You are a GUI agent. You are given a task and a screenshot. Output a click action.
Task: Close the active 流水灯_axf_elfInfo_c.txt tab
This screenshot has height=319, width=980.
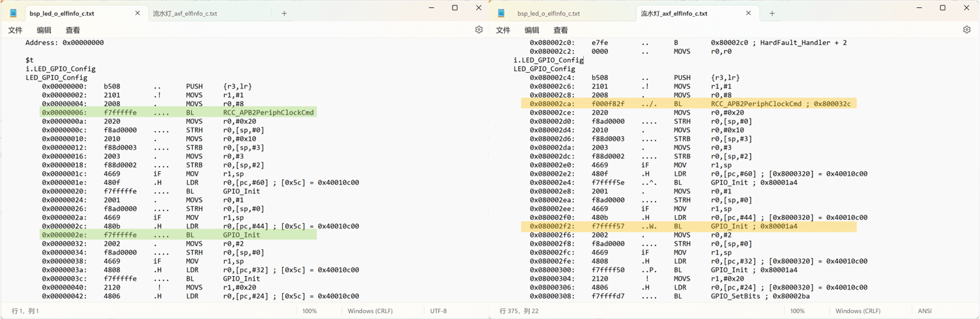748,13
